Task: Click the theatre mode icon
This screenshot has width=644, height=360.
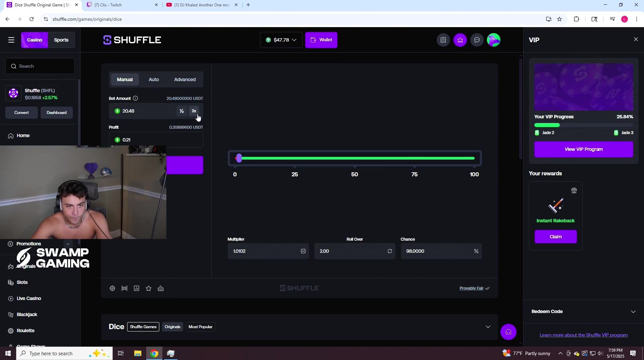Action: (124, 288)
